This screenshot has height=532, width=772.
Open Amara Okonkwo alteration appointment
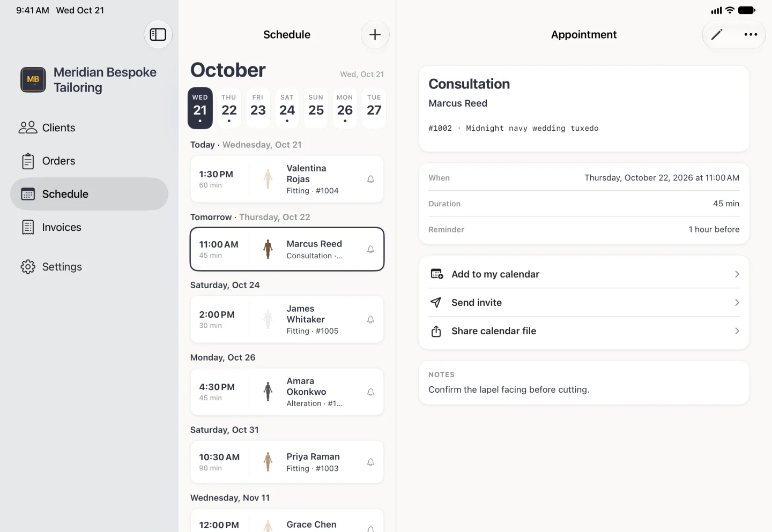coord(287,392)
